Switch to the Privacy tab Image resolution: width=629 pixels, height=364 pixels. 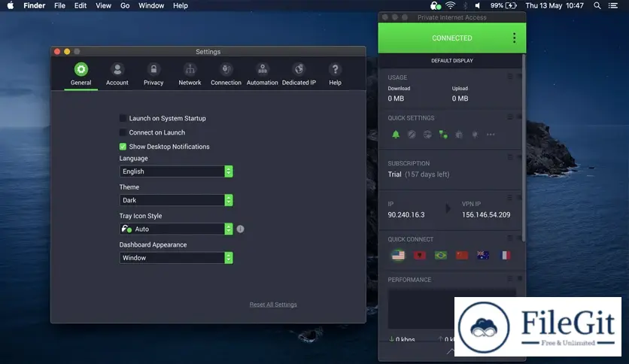point(153,74)
